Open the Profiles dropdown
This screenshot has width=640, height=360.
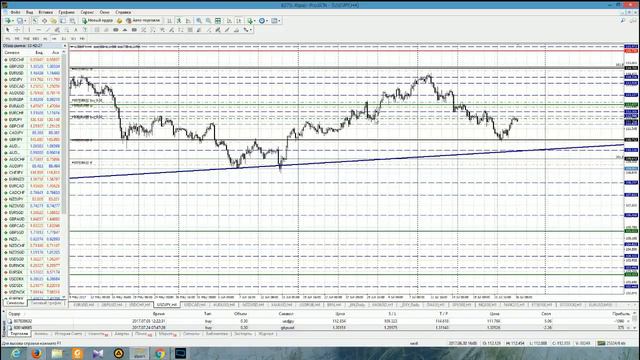(21, 20)
